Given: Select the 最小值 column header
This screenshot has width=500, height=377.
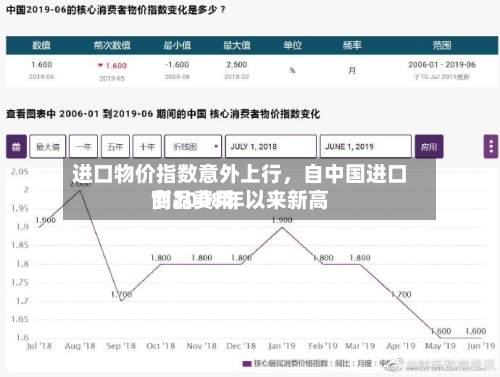Looking at the screenshot, I should (x=177, y=45).
